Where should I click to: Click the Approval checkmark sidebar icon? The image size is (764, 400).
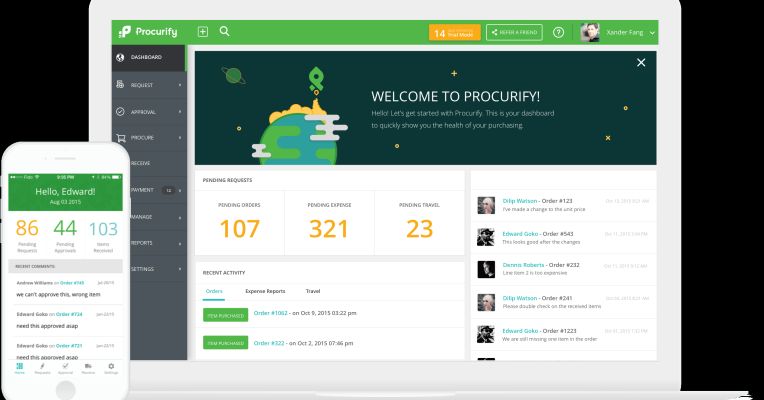120,112
